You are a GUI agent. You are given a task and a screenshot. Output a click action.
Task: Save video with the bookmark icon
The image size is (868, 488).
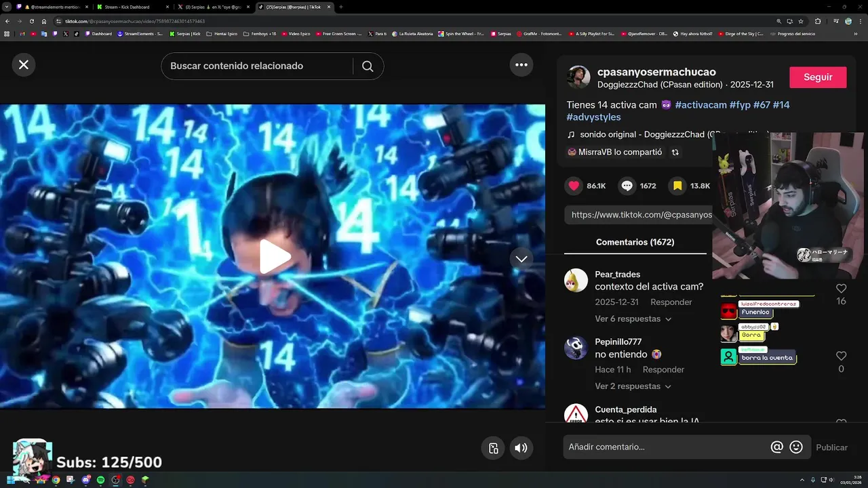point(677,186)
